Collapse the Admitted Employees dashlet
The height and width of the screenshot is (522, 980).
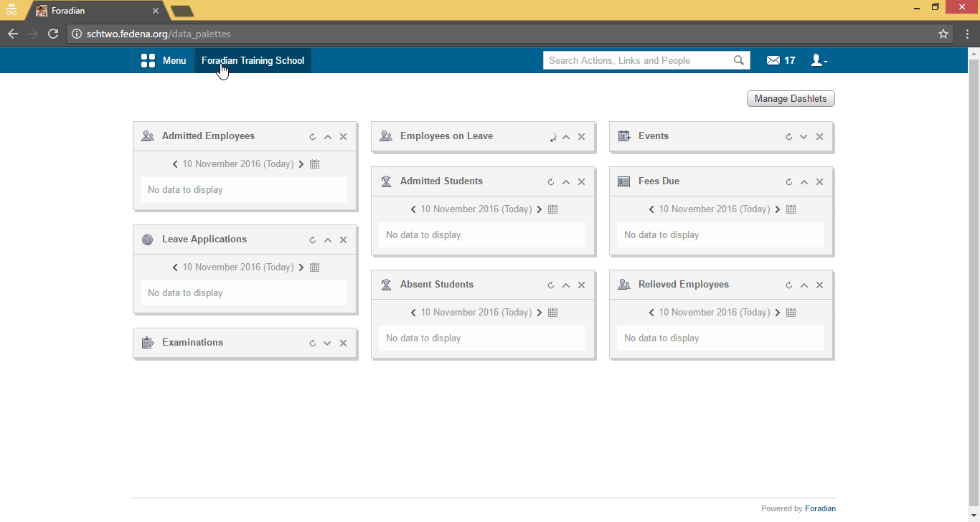[328, 136]
